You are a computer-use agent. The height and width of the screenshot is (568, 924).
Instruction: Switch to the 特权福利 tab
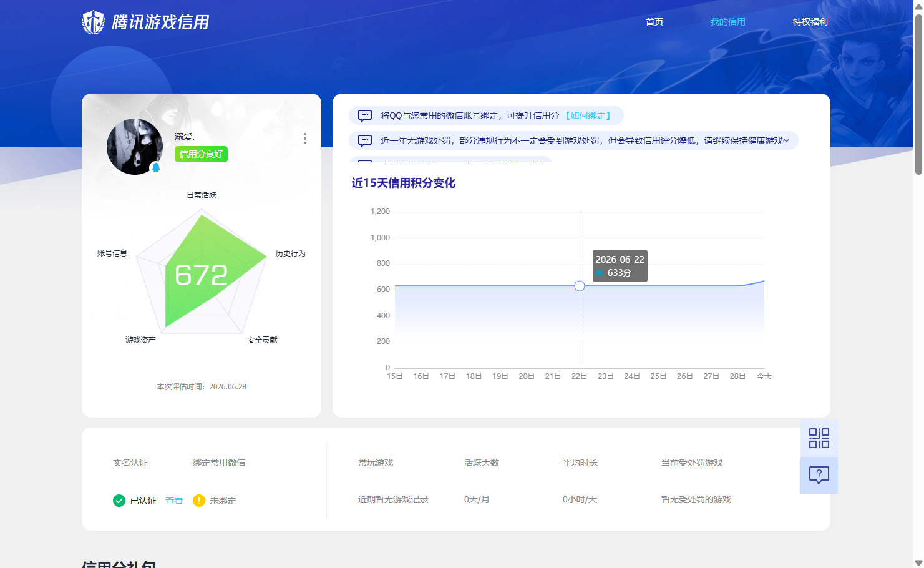click(810, 22)
